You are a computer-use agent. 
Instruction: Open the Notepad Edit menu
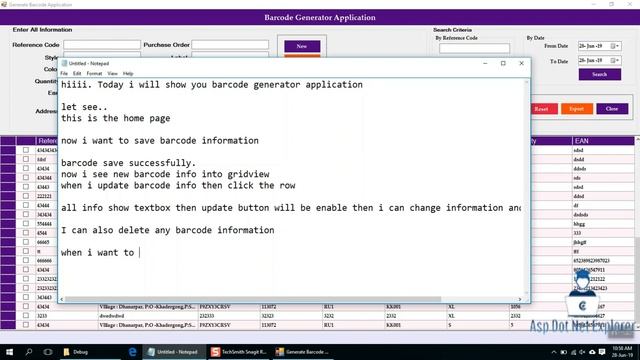[x=77, y=73]
